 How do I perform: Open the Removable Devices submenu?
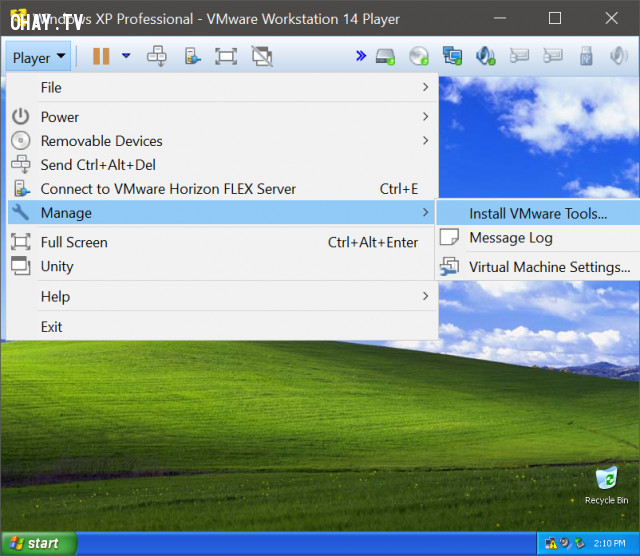[x=222, y=141]
